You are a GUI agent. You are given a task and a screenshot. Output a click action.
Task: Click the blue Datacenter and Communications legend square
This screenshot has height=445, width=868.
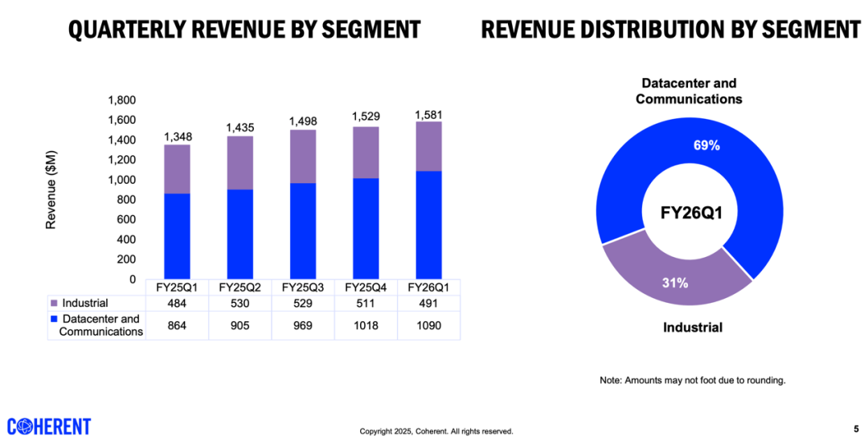point(54,320)
